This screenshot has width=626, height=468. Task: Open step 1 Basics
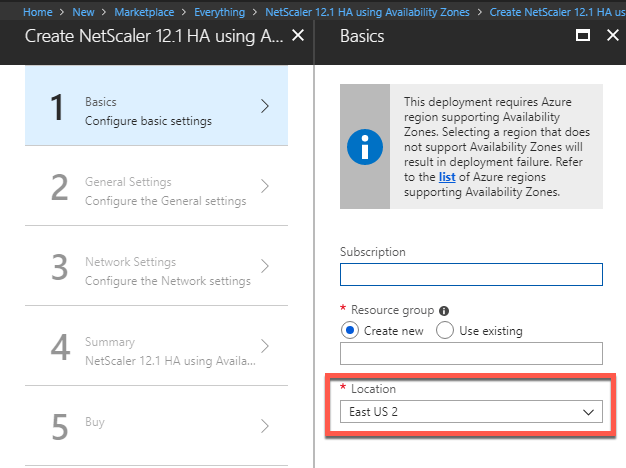pyautogui.click(x=156, y=106)
